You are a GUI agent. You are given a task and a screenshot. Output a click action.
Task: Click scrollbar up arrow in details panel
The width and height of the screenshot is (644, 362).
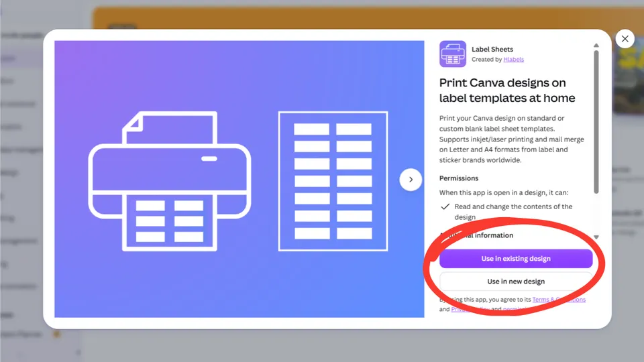coord(596,46)
